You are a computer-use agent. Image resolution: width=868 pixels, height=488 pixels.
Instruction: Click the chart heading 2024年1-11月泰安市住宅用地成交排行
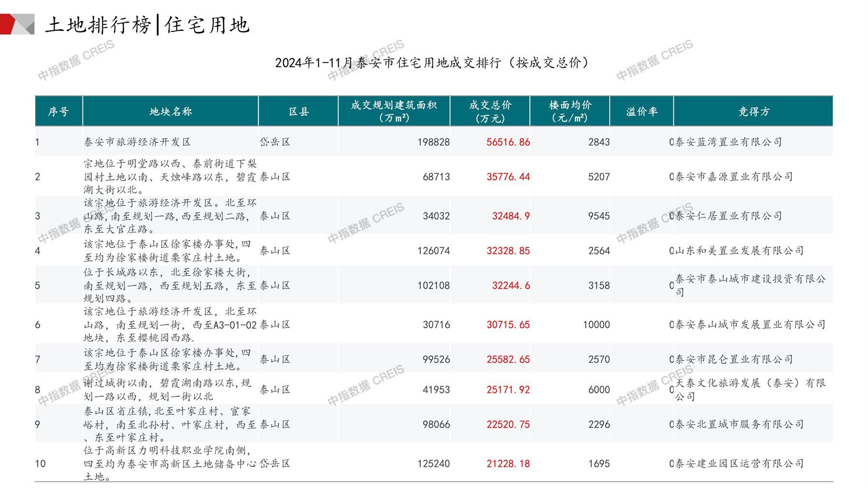tap(433, 63)
